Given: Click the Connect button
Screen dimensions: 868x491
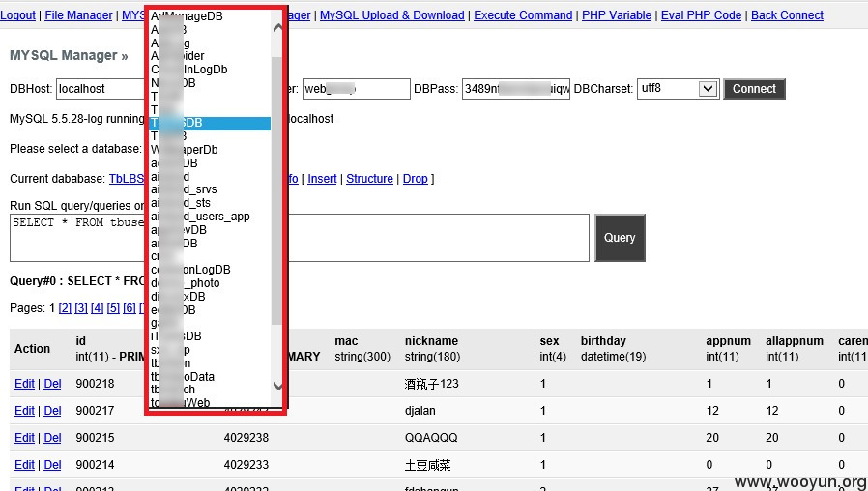Looking at the screenshot, I should [754, 89].
